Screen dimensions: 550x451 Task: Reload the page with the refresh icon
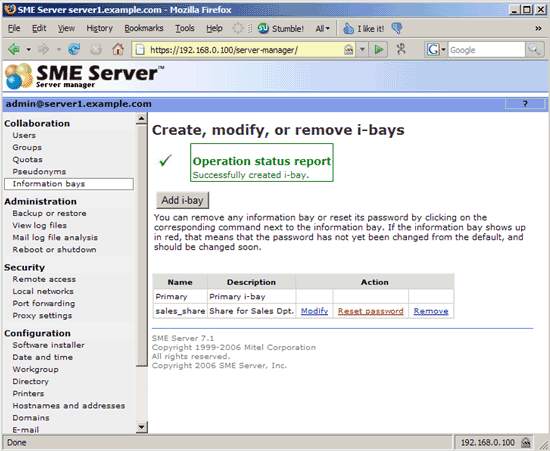coord(74,49)
